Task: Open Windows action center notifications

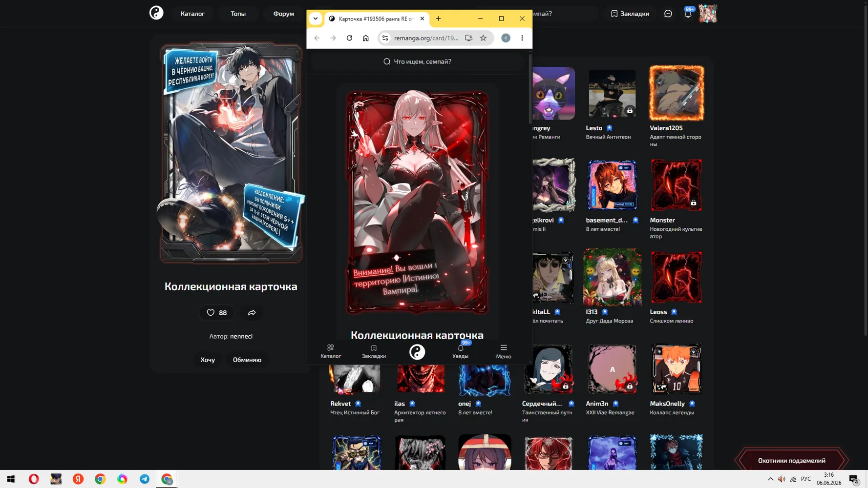Action: pos(854,479)
